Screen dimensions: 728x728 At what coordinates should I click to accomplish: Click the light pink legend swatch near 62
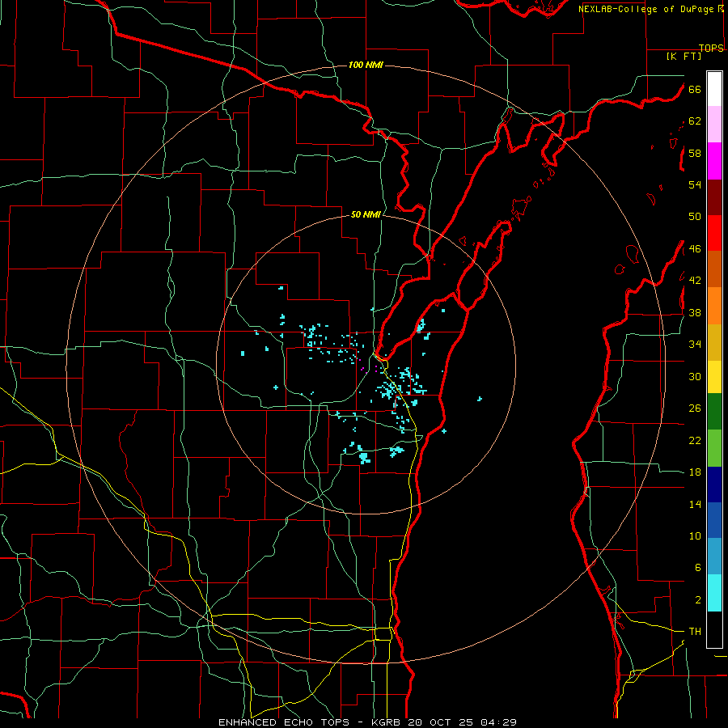[714, 125]
